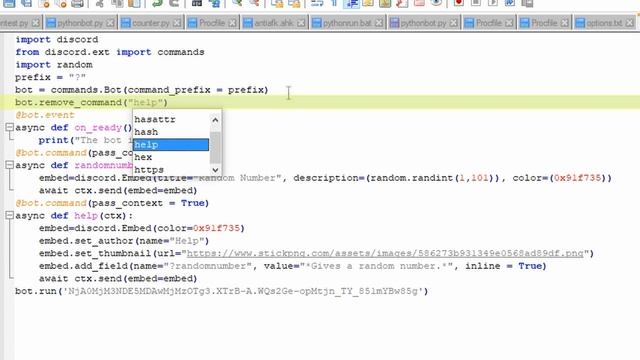640x360 pixels.
Task: Click the '@bot.event' decorator line
Action: pos(45,115)
